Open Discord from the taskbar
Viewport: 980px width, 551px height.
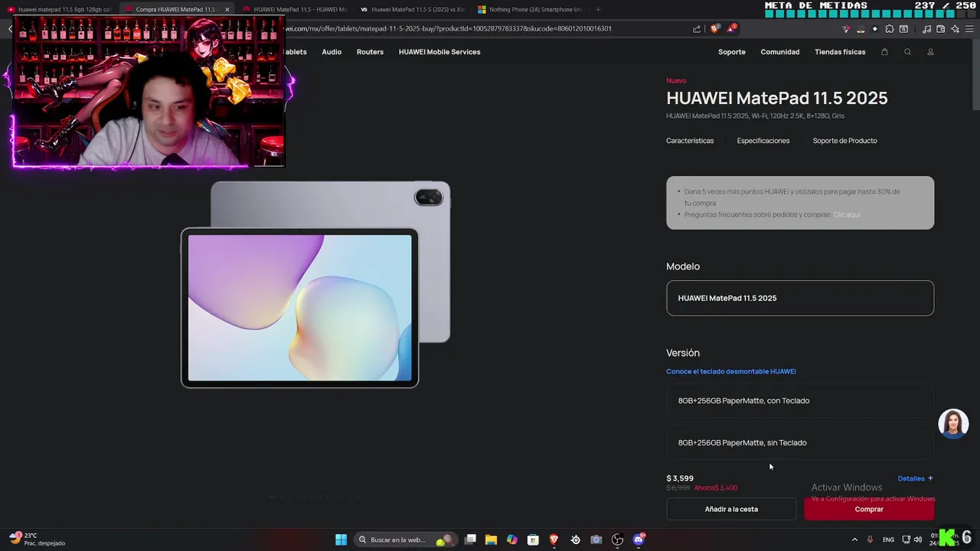(x=639, y=540)
